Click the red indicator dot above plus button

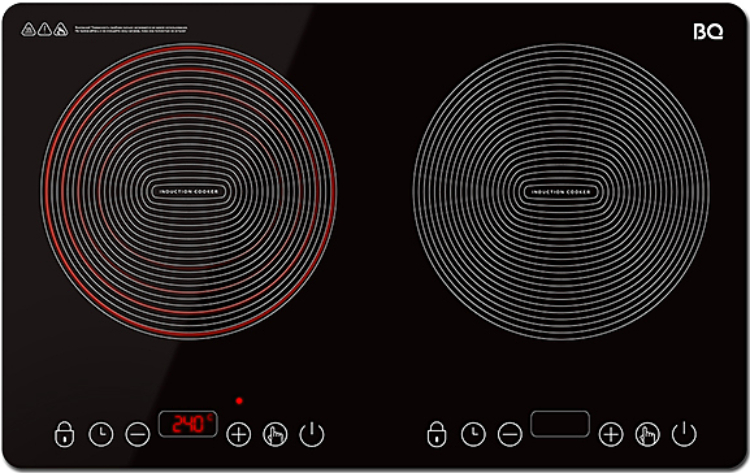[x=238, y=401]
